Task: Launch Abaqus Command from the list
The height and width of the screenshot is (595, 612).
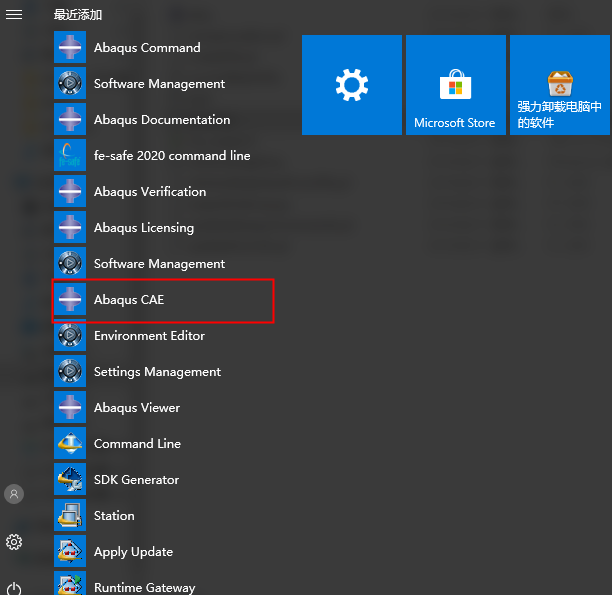Action: click(x=146, y=48)
